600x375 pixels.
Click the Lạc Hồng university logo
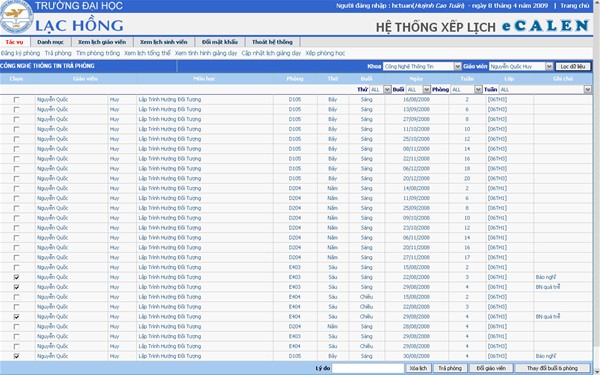(x=16, y=16)
